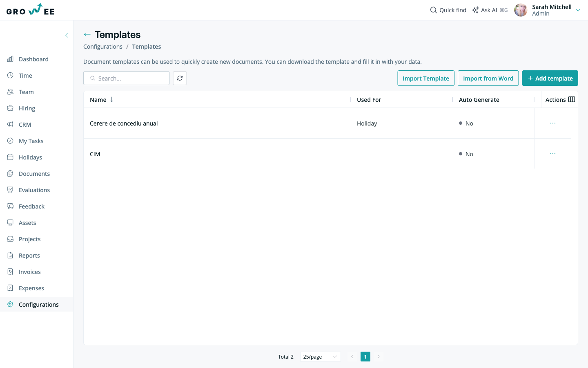This screenshot has width=588, height=368.
Task: Click Add template button
Action: 550,78
